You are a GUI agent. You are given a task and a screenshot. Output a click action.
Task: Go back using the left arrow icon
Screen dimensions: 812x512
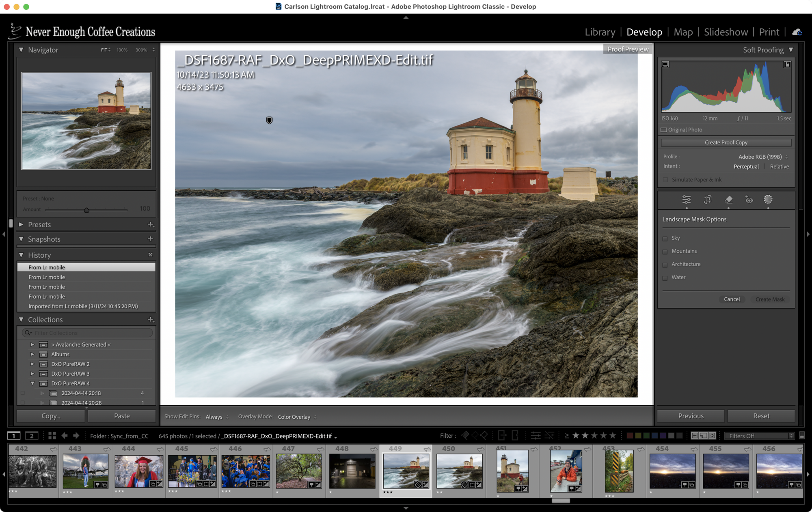click(x=65, y=436)
